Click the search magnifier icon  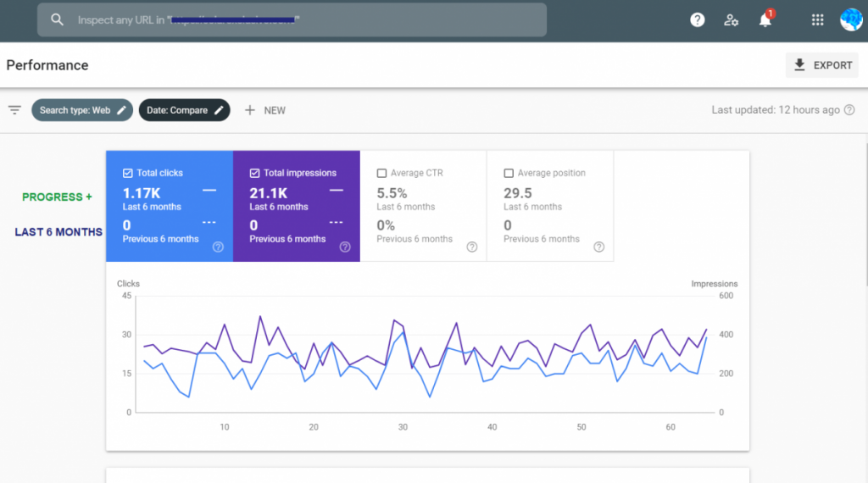57,20
